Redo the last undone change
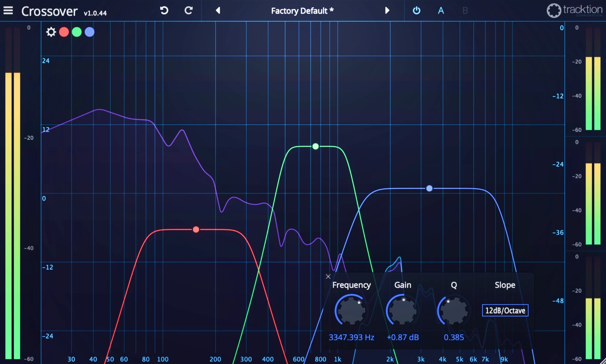Image resolution: width=606 pixels, height=364 pixels. point(188,11)
